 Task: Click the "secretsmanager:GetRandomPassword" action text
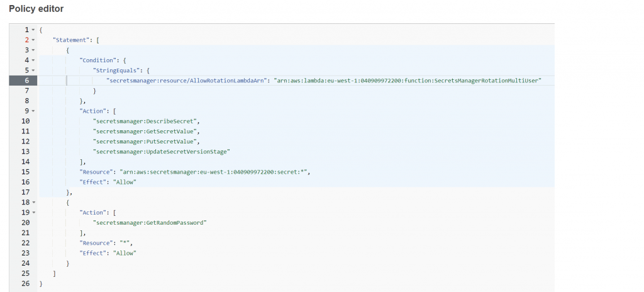tap(150, 222)
